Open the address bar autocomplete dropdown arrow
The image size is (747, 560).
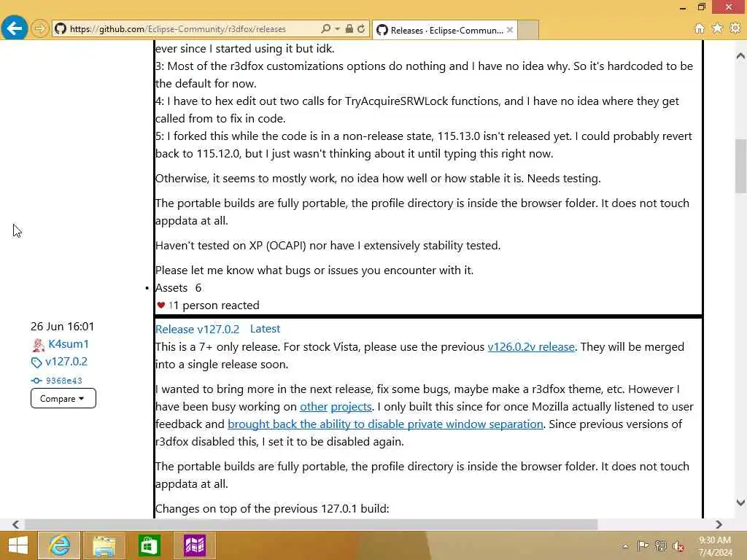pyautogui.click(x=337, y=28)
